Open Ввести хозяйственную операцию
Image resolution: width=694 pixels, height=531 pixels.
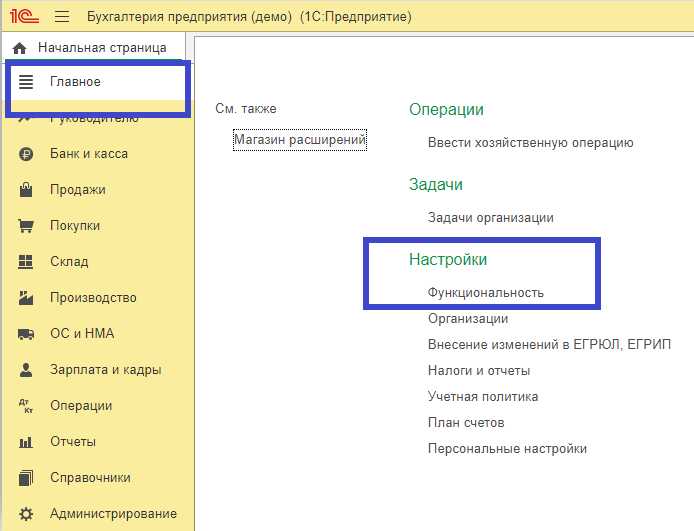(x=530, y=143)
